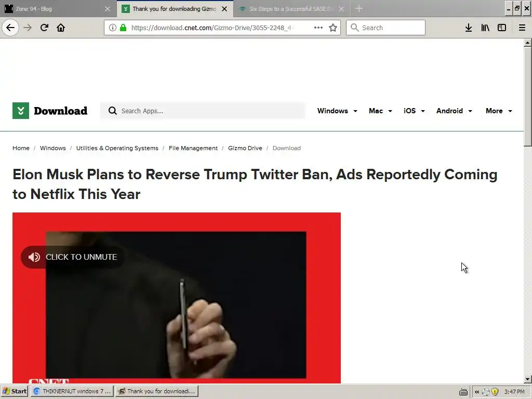Open page actions three-dot menu

(x=318, y=28)
